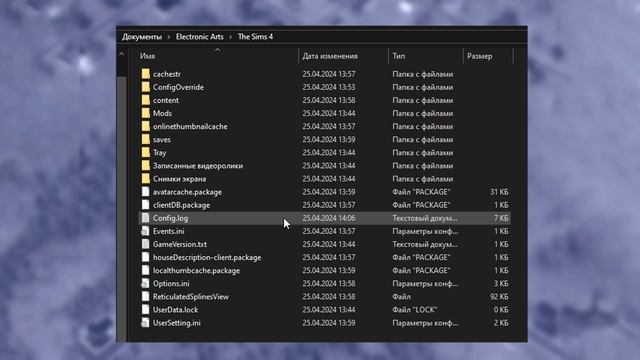Click the Параметры конф... type of Events.ini

coord(425,231)
